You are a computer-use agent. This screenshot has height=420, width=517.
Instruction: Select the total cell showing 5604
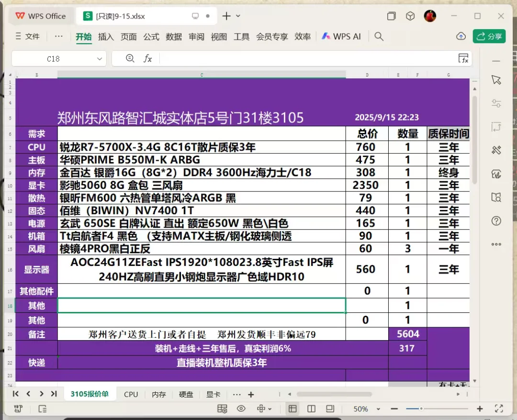[x=407, y=334]
